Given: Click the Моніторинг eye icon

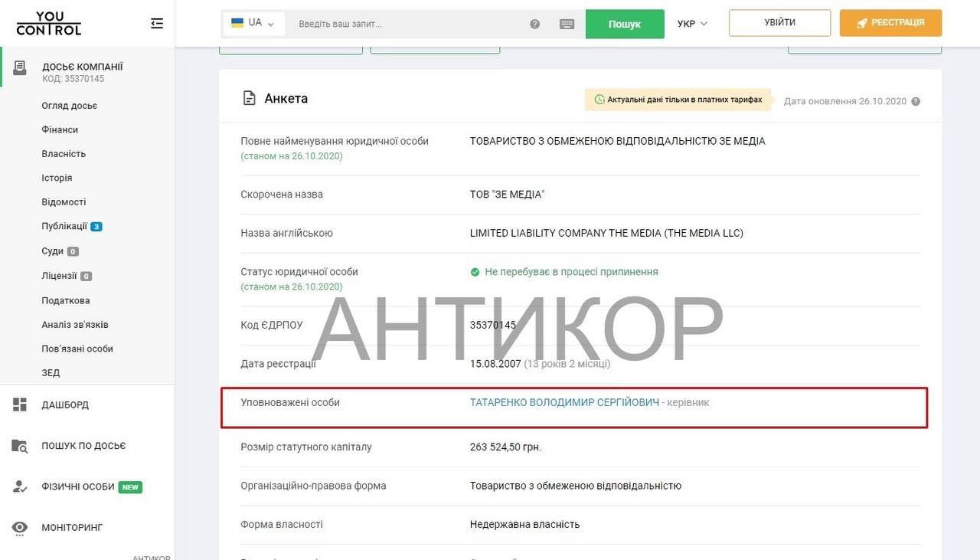Looking at the screenshot, I should pos(20,528).
